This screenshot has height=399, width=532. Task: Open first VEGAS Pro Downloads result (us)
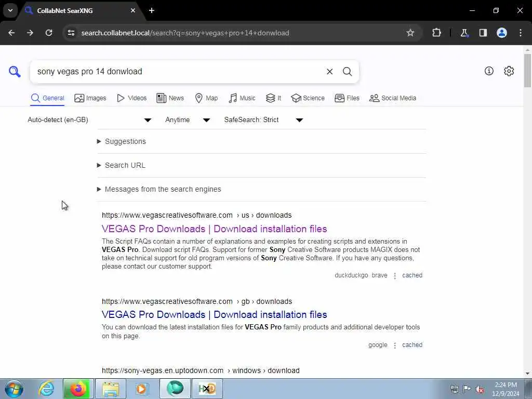click(214, 229)
